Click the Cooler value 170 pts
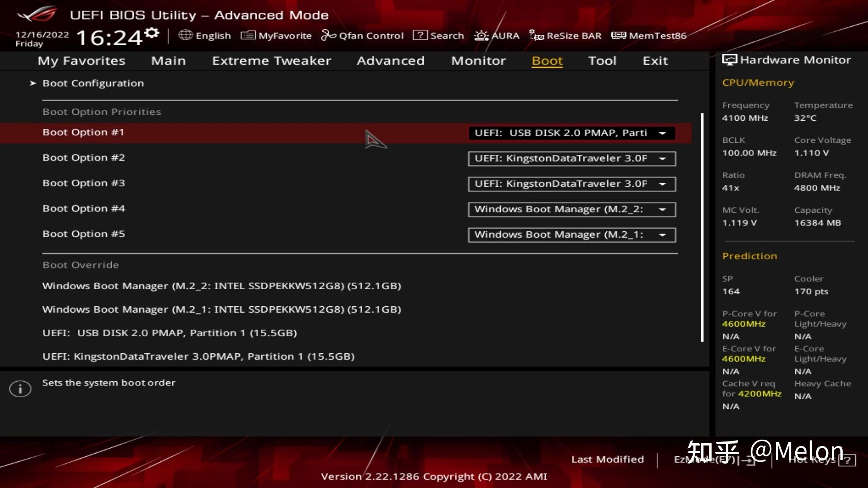This screenshot has height=488, width=868. pos(811,291)
